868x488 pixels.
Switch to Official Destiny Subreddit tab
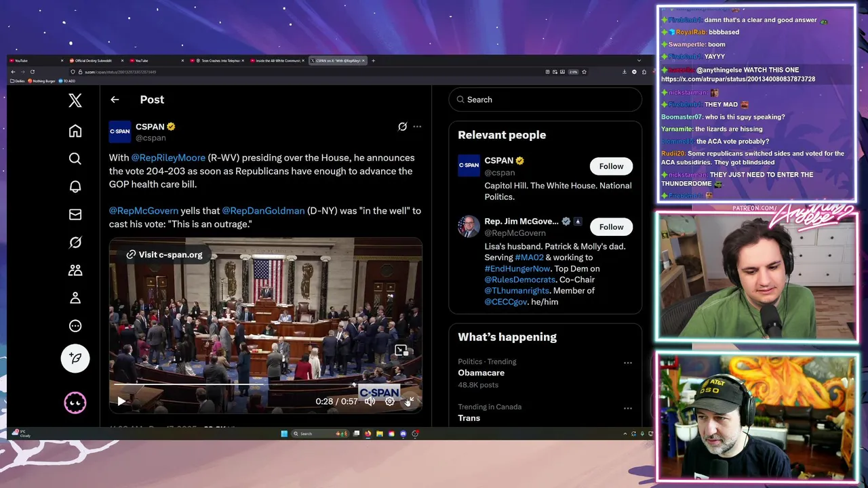point(94,60)
